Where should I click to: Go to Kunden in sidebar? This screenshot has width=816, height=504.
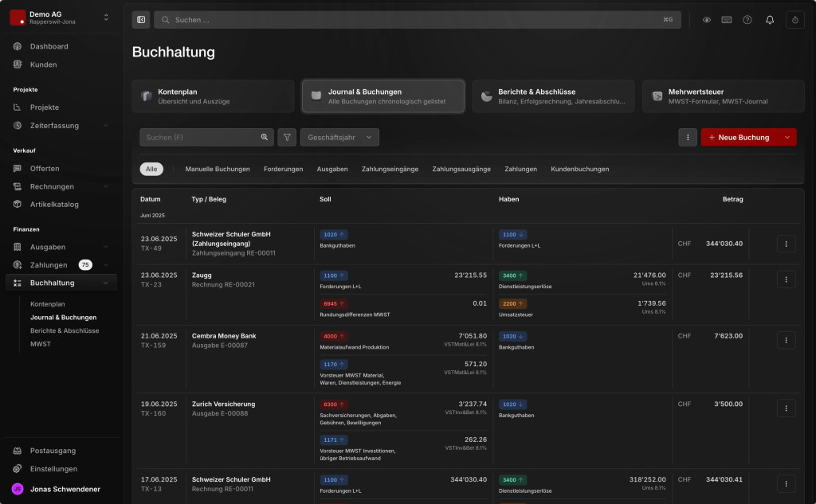pos(43,64)
